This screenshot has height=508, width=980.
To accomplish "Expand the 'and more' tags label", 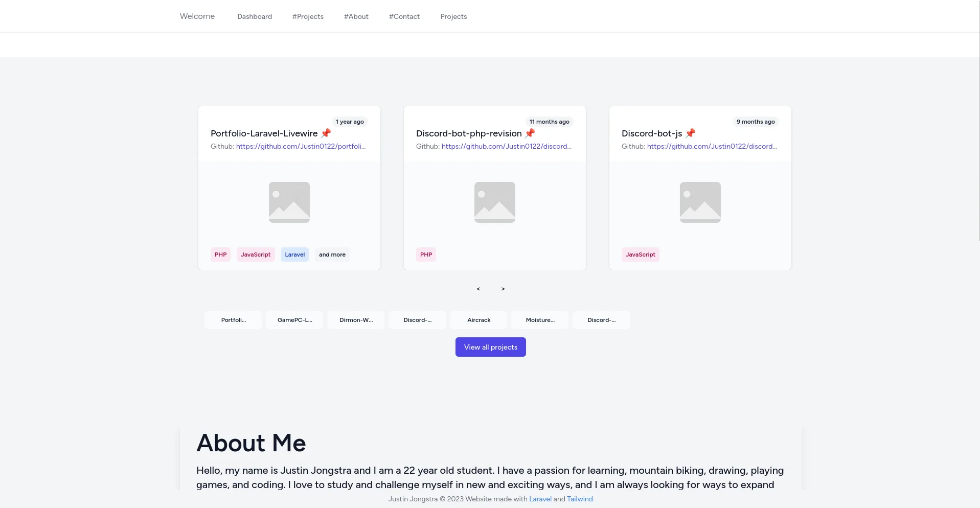I will [x=332, y=254].
